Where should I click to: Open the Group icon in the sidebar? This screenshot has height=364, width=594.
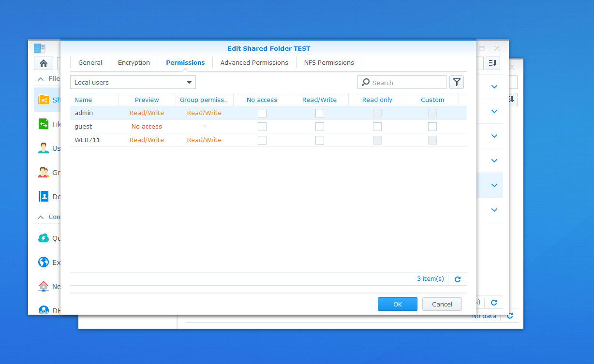click(x=44, y=172)
